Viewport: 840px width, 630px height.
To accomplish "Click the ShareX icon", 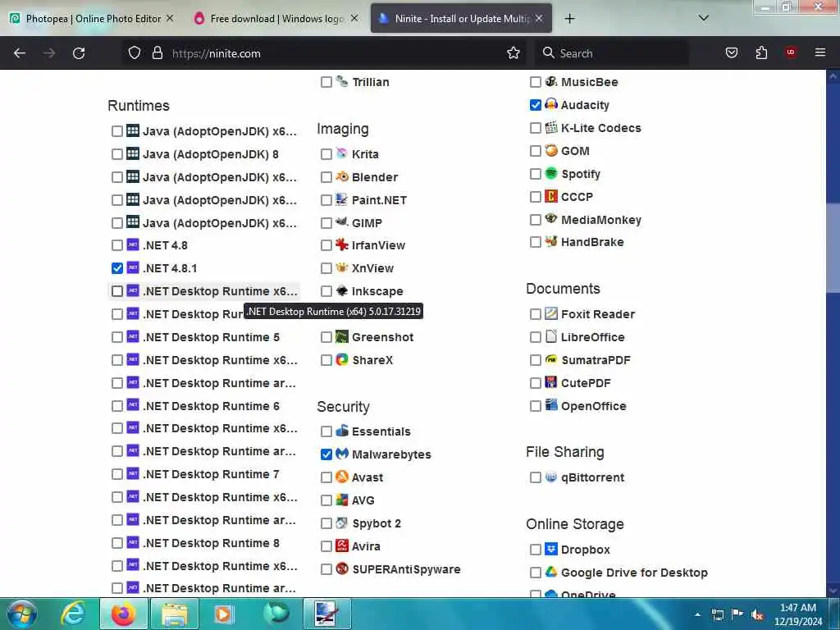I will (x=342, y=359).
